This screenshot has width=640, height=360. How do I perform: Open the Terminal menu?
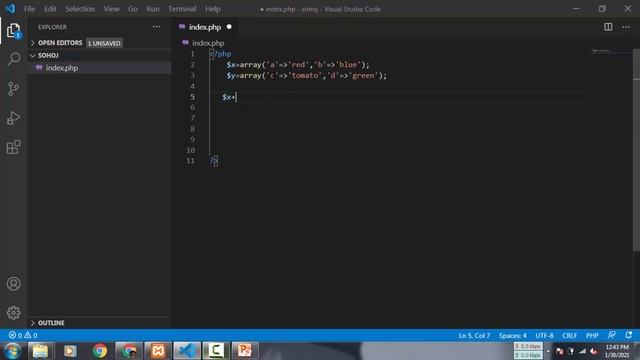point(182,9)
